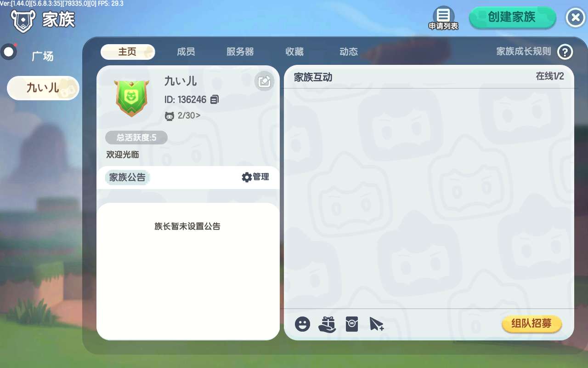The image size is (588, 368).
Task: Open 管理 next to the gear icon
Action: pos(255,177)
